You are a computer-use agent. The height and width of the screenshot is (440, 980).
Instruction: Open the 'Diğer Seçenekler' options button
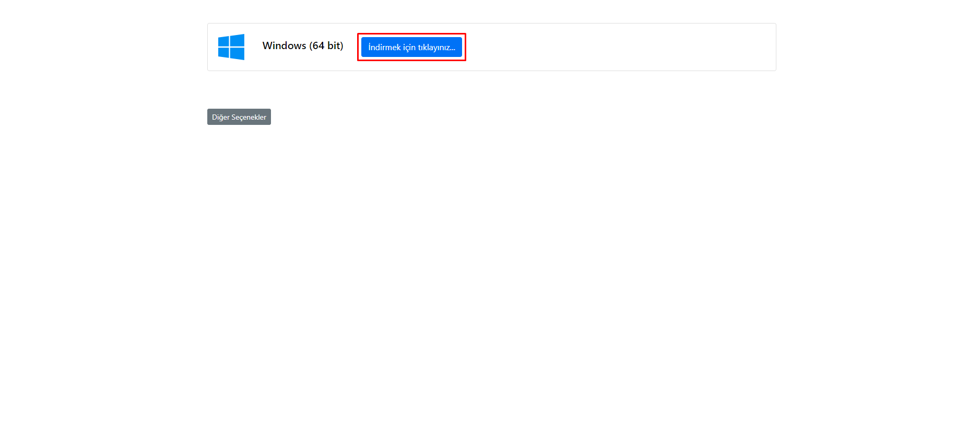(239, 117)
